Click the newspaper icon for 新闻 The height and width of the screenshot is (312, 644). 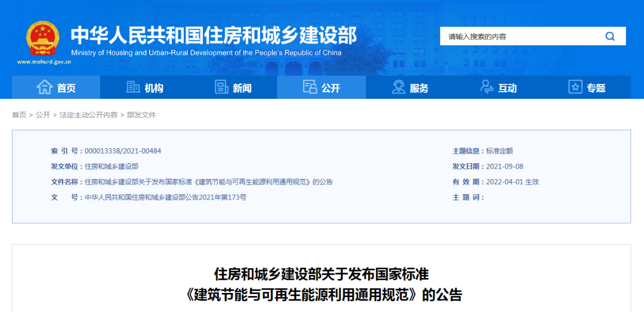pos(221,88)
